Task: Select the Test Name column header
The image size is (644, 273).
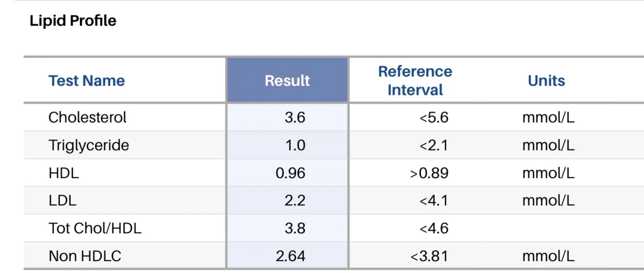Action: coord(86,81)
